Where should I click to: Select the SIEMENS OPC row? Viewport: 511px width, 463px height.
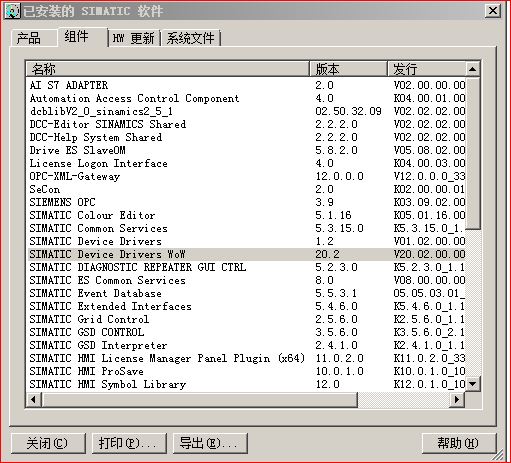coord(246,202)
